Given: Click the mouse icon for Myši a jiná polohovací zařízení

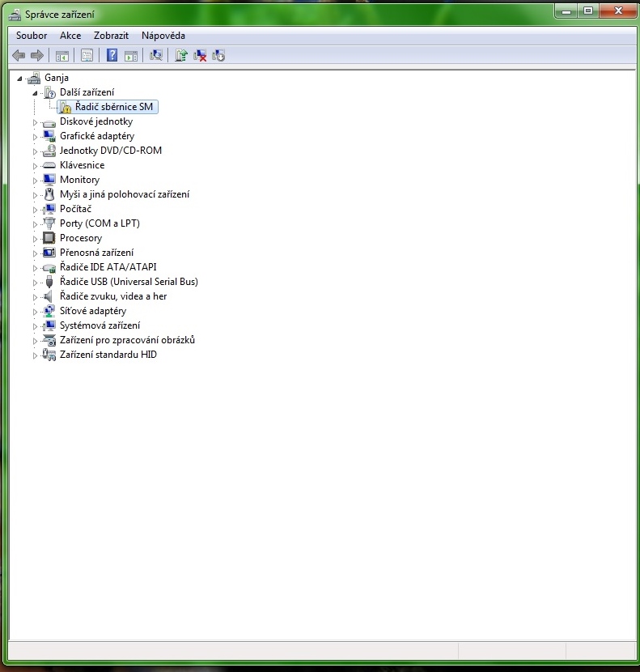Looking at the screenshot, I should coord(49,194).
